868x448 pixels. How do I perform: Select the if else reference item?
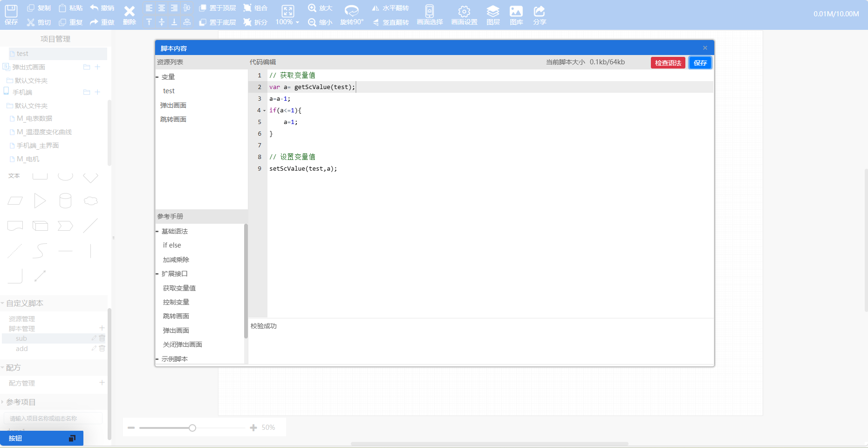click(172, 245)
